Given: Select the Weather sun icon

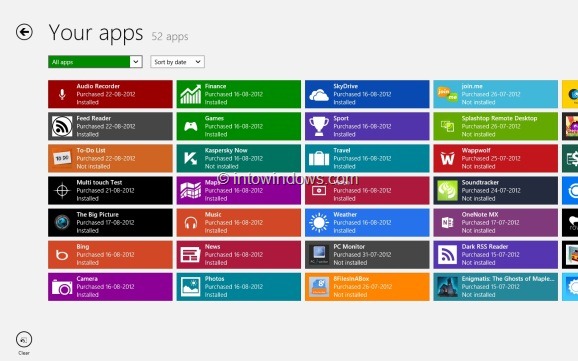Looking at the screenshot, I should pos(319,223).
